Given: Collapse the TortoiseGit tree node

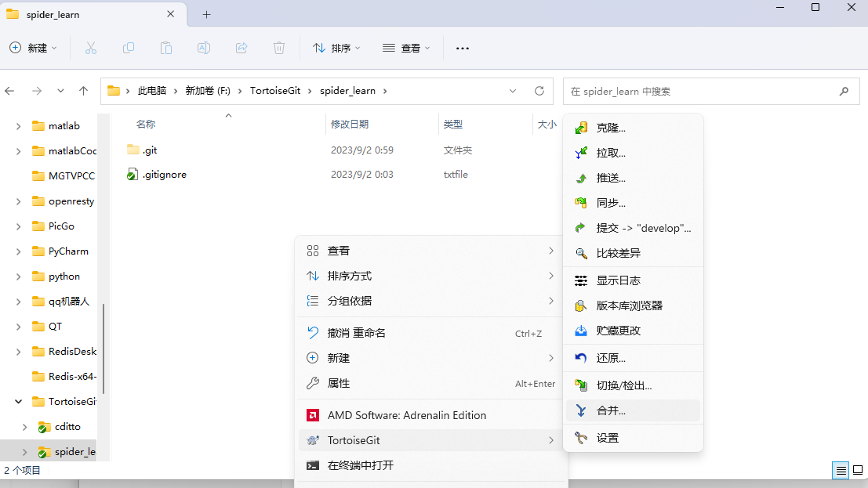Looking at the screenshot, I should pyautogui.click(x=18, y=402).
